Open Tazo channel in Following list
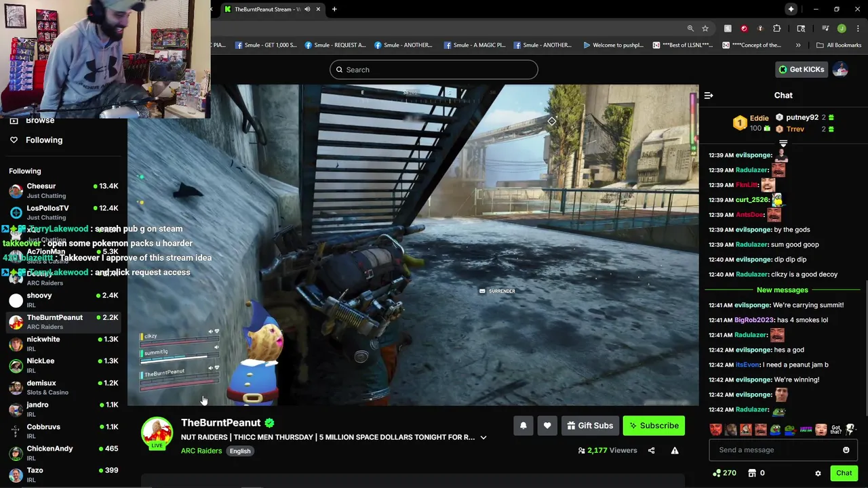 (64, 474)
